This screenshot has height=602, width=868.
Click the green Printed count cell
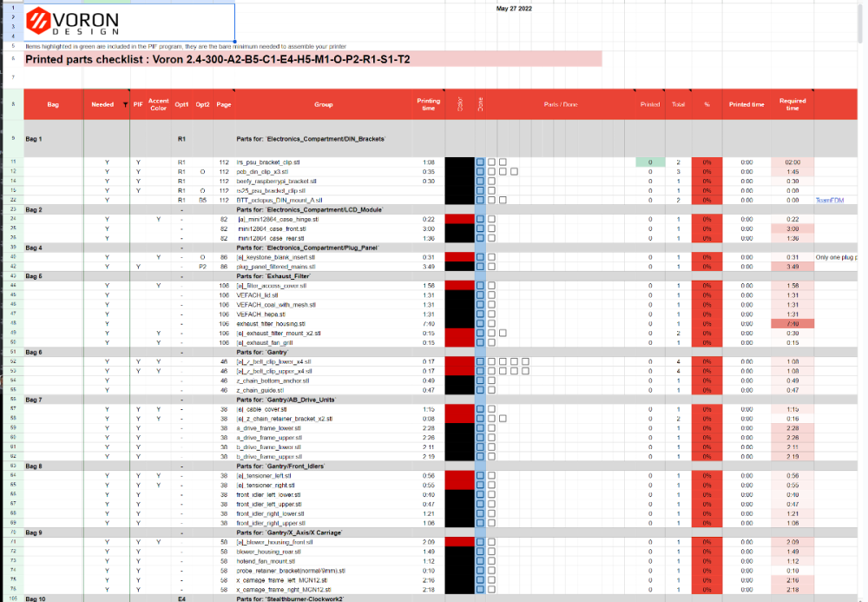(x=650, y=162)
